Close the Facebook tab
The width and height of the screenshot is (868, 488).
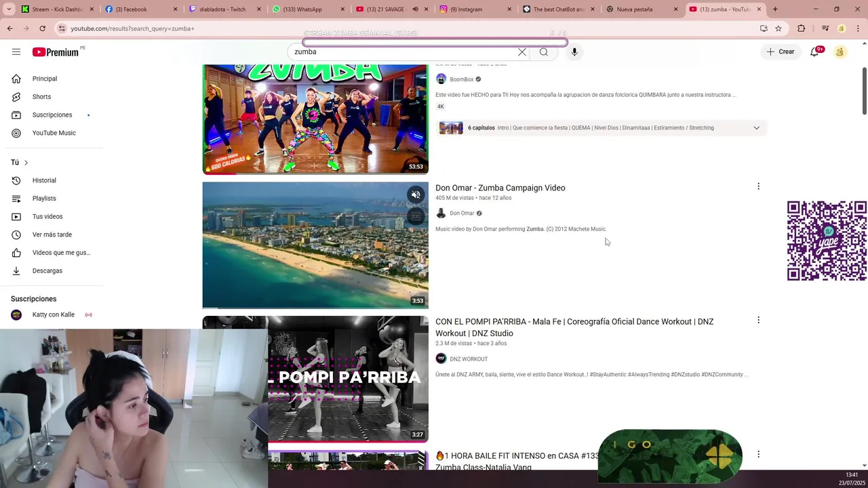[x=175, y=9]
